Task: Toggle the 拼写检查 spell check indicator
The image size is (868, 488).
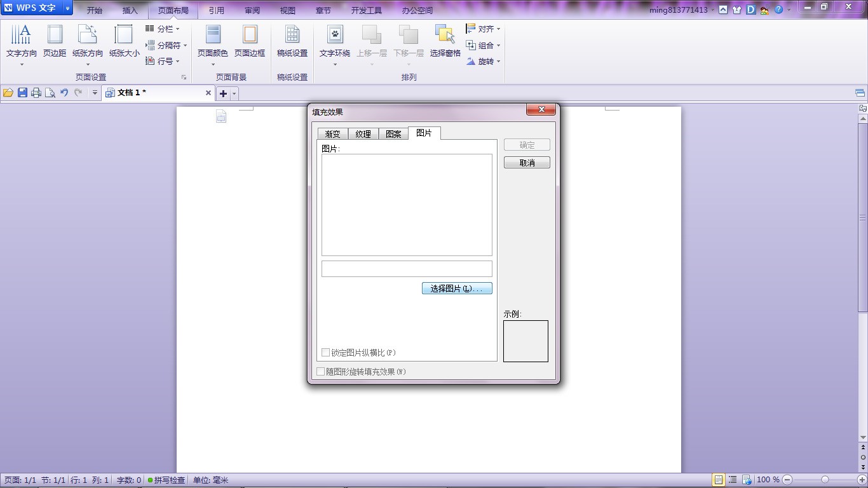Action: (166, 480)
